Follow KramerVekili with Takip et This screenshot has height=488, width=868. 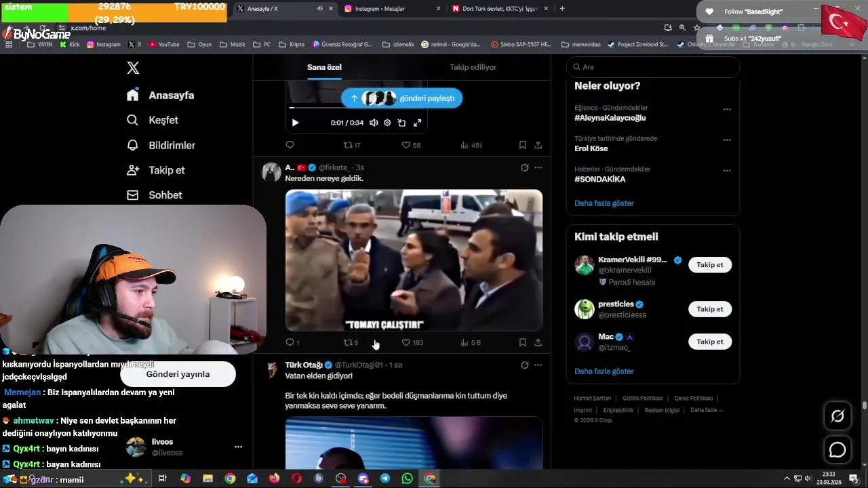click(710, 265)
